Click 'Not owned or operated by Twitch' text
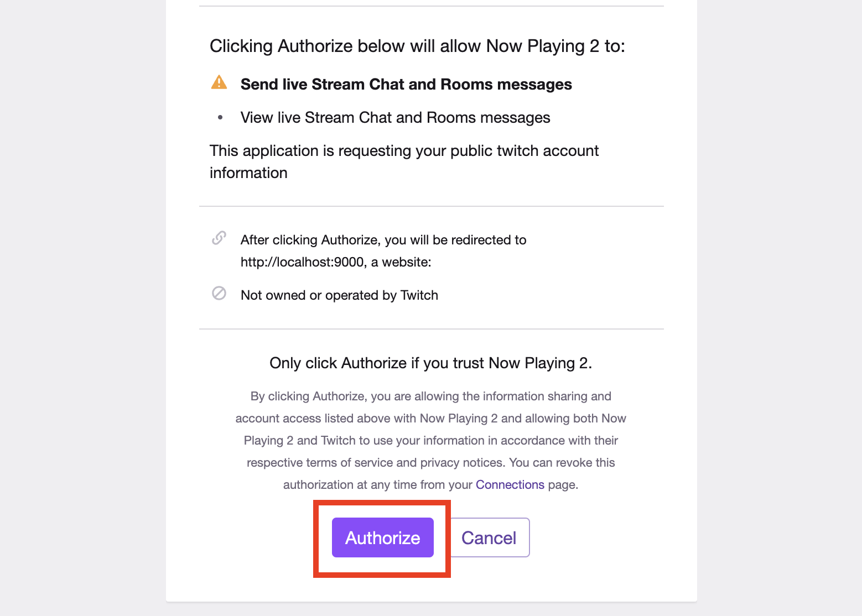862x616 pixels. (x=339, y=295)
